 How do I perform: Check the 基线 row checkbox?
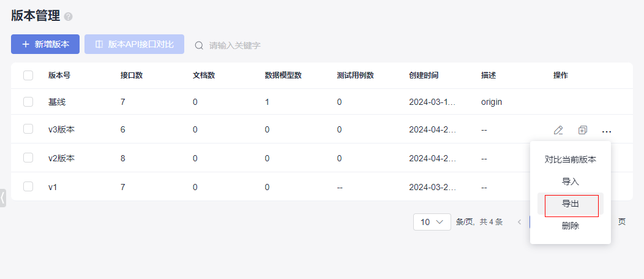(28, 102)
